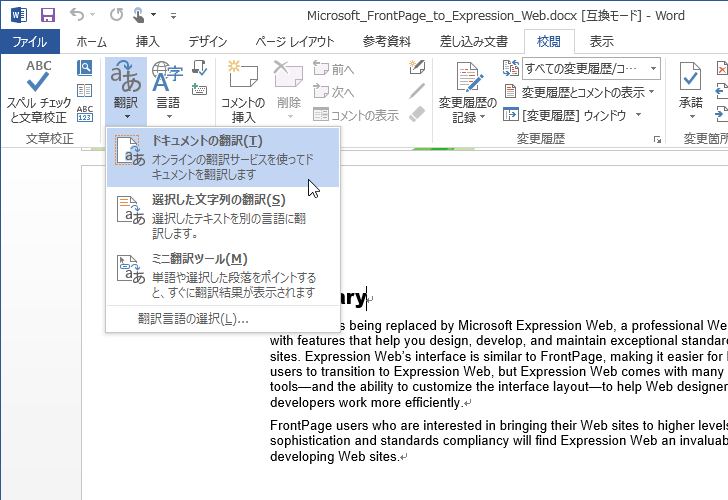This screenshot has height=500, width=728.
Task: Open 変更履歴とコメントの表示 dropdown
Action: coord(579,92)
